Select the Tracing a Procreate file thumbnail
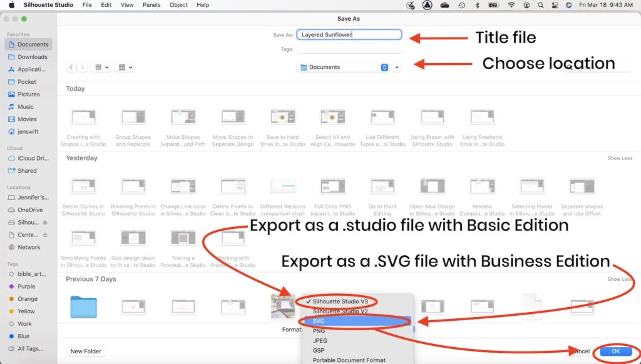Screen dimensions: 641x364 [183, 238]
